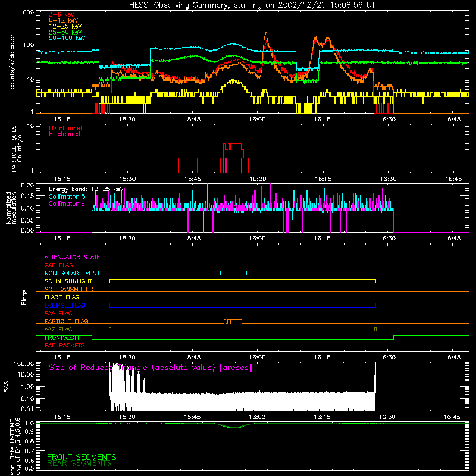Select the ATTENUATOR STATE flag label
Screen dimensions: 476x476
point(72,257)
